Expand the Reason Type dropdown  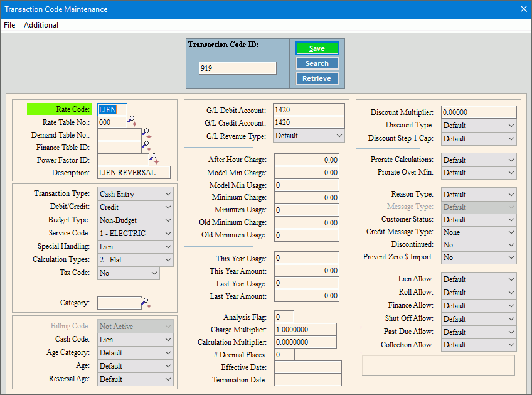coord(479,195)
